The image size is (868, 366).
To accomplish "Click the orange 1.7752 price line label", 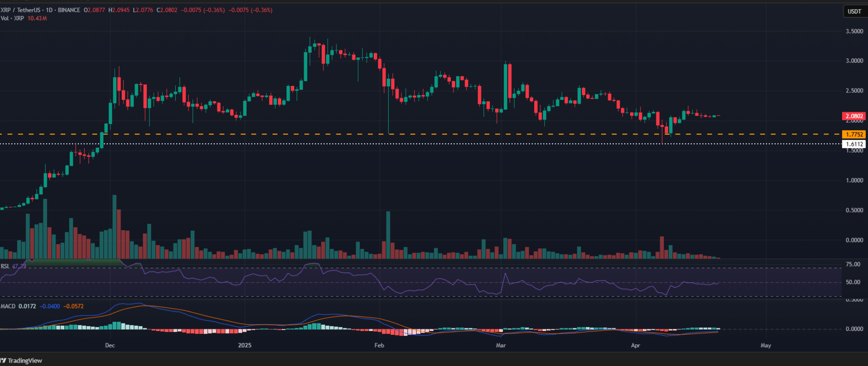I will point(854,135).
